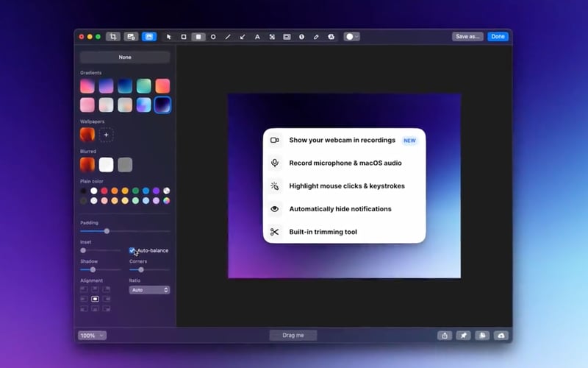The height and width of the screenshot is (368, 588).
Task: Pick the gray blurred background swatch
Action: [x=125, y=164]
